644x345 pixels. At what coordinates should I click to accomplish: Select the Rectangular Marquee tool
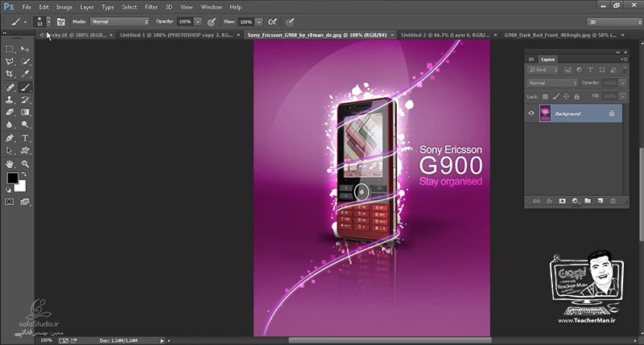(10, 49)
